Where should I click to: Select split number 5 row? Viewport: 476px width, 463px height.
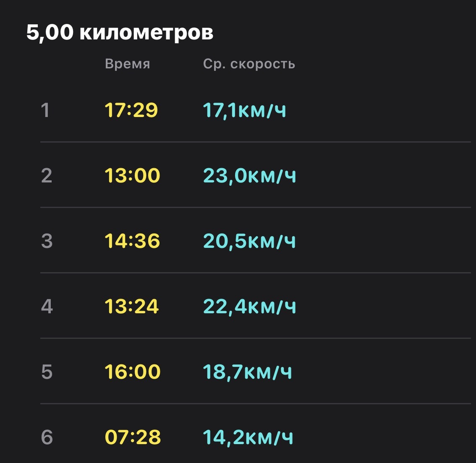point(256,372)
